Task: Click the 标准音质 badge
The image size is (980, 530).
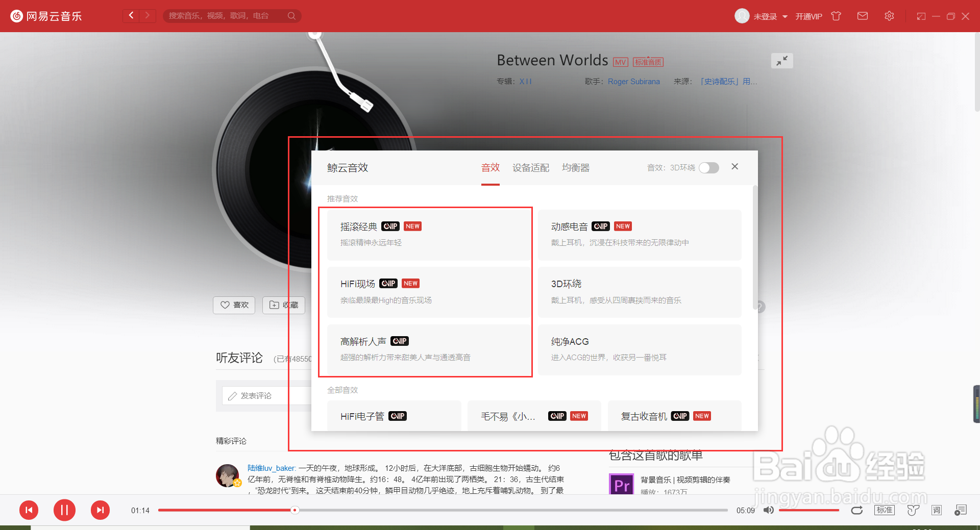Action: [x=648, y=62]
